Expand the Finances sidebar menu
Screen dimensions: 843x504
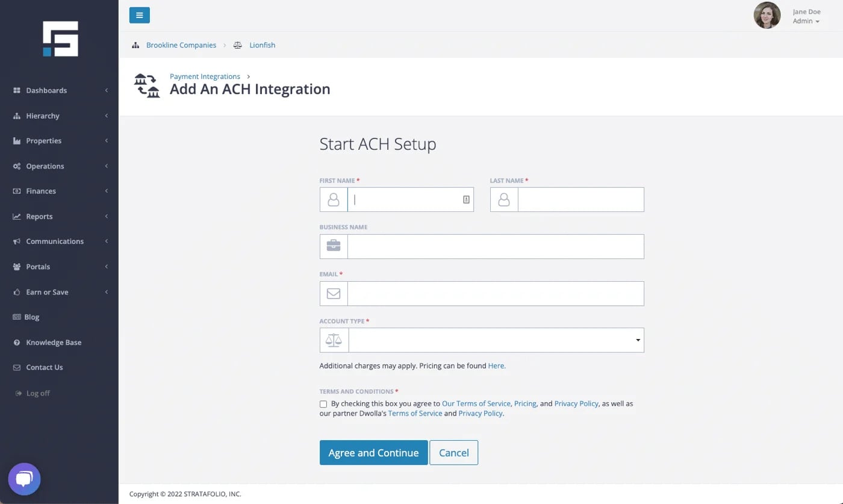[59, 191]
